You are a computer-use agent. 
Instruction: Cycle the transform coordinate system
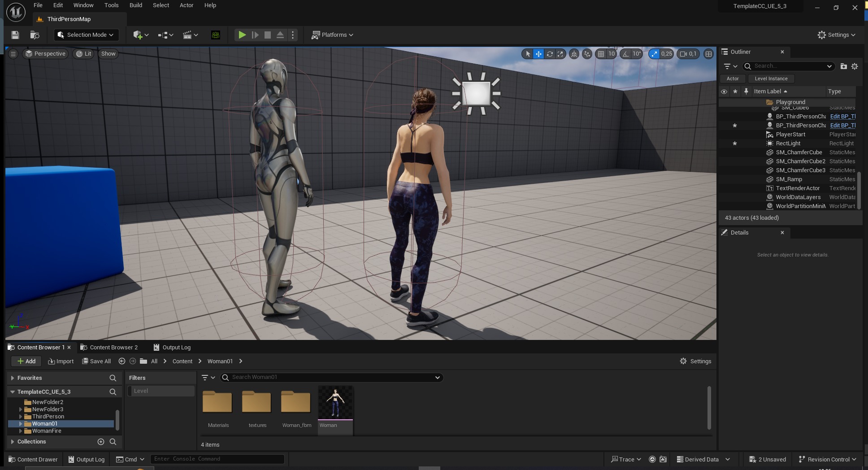pos(574,54)
